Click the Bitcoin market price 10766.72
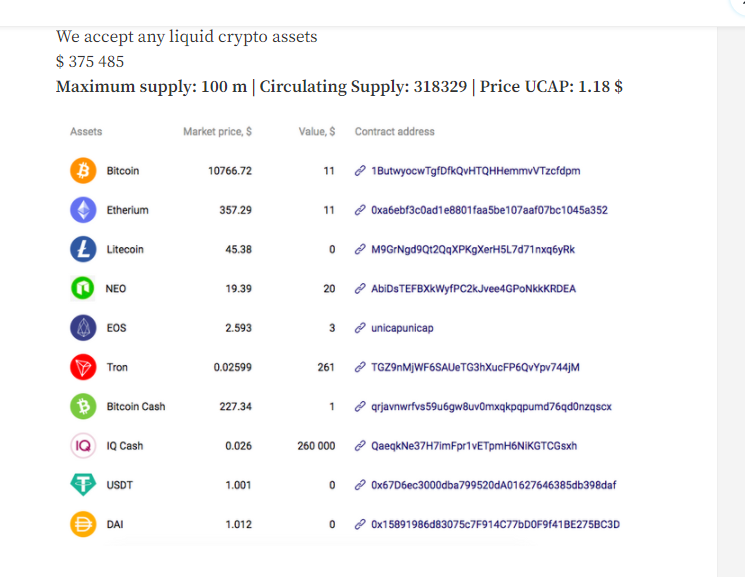Image resolution: width=745 pixels, height=577 pixels. click(x=230, y=171)
